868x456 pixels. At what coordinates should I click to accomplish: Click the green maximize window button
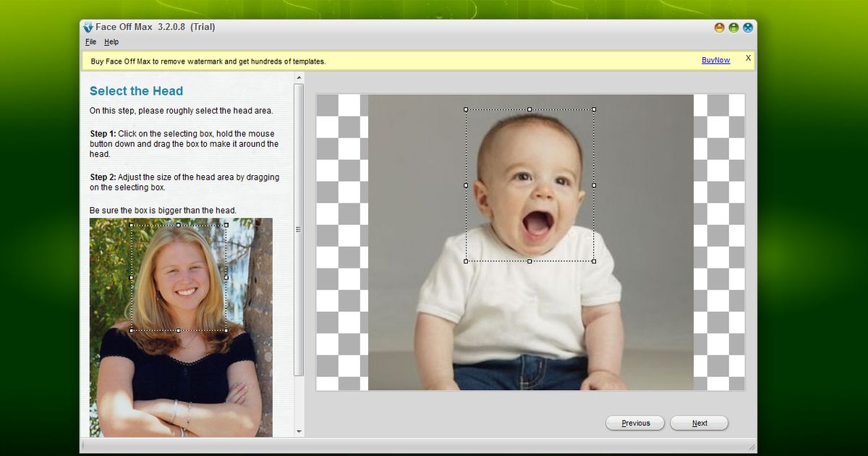pos(733,28)
